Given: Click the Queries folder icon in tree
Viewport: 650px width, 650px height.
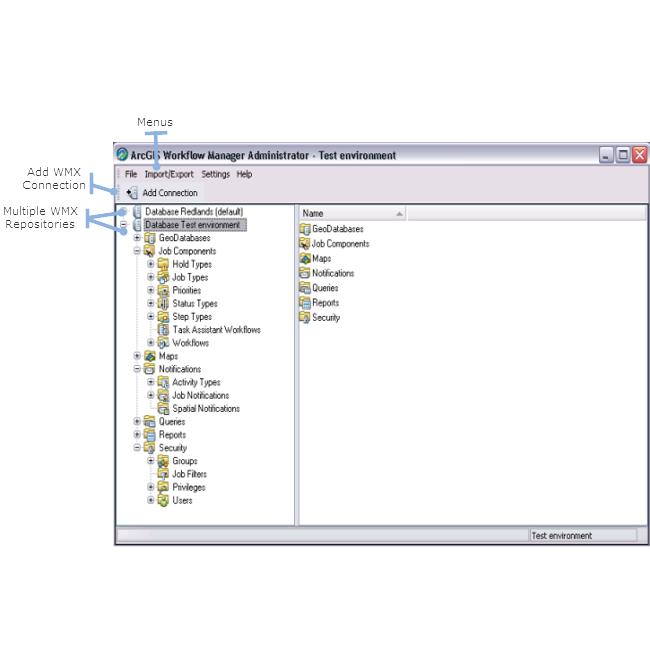Looking at the screenshot, I should 150,422.
